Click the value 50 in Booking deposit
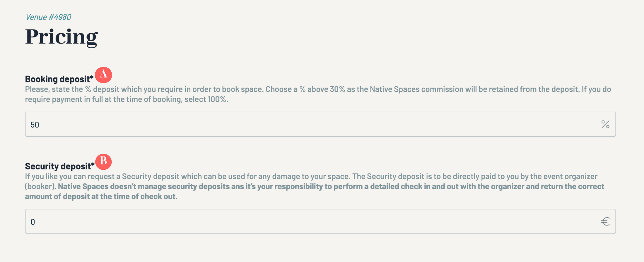644x262 pixels. point(35,125)
